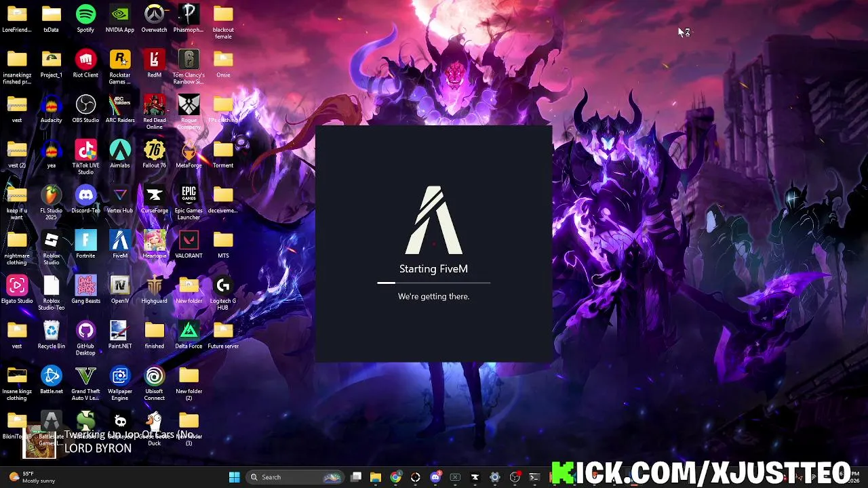Select the Heartopia desktop icon
This screenshot has width=868, height=488.
tap(155, 245)
